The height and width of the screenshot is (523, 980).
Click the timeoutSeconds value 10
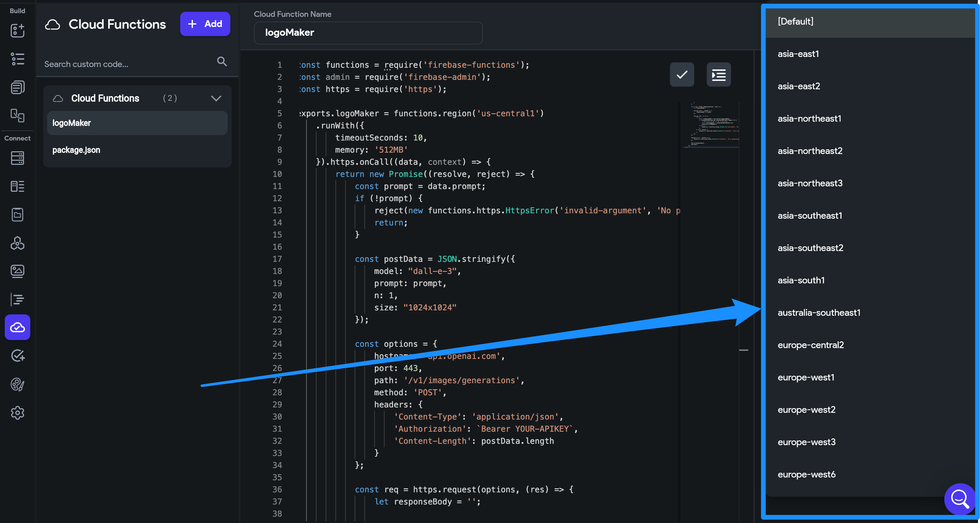(418, 138)
